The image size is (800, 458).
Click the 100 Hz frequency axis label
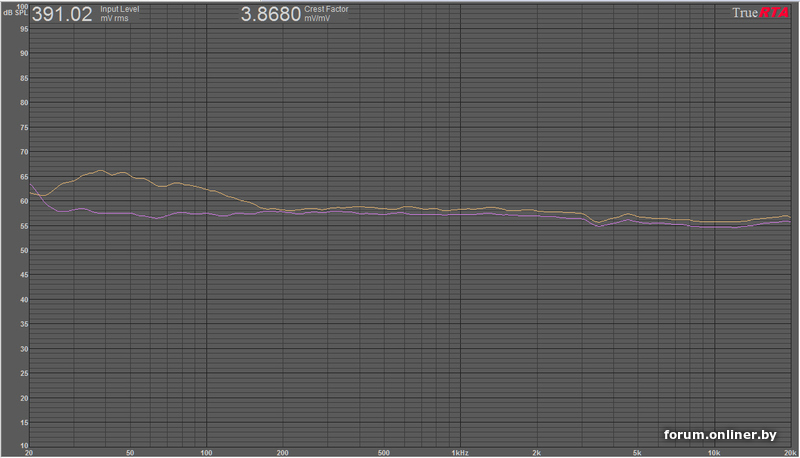click(x=206, y=453)
